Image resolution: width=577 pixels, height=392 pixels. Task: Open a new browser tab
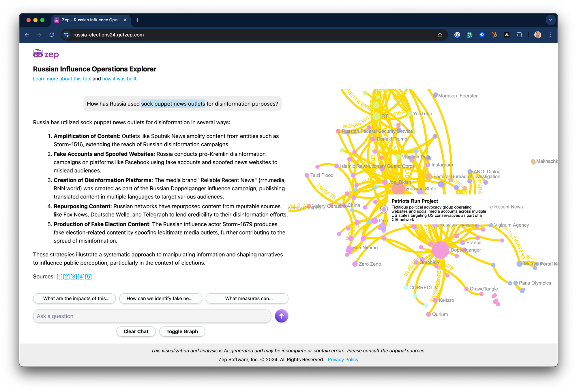click(138, 20)
